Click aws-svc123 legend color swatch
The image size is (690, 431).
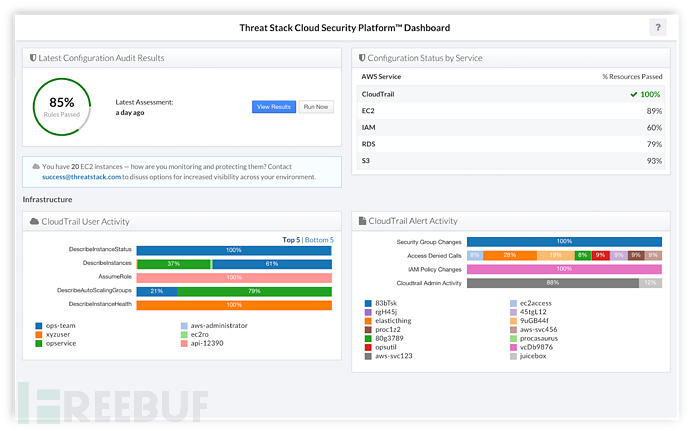coord(368,356)
